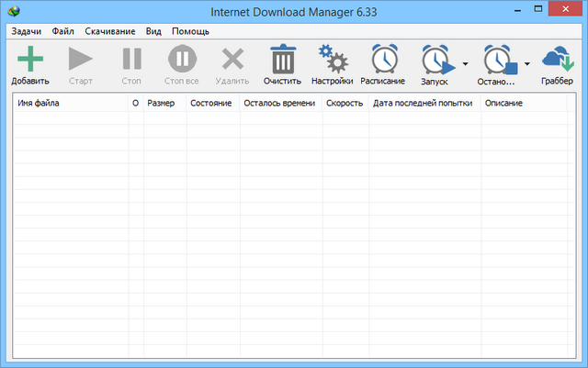Open the Помощь menu

[190, 31]
